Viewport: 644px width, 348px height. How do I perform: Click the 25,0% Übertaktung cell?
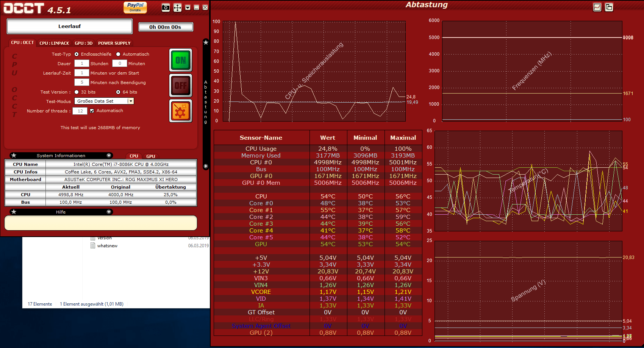point(170,195)
